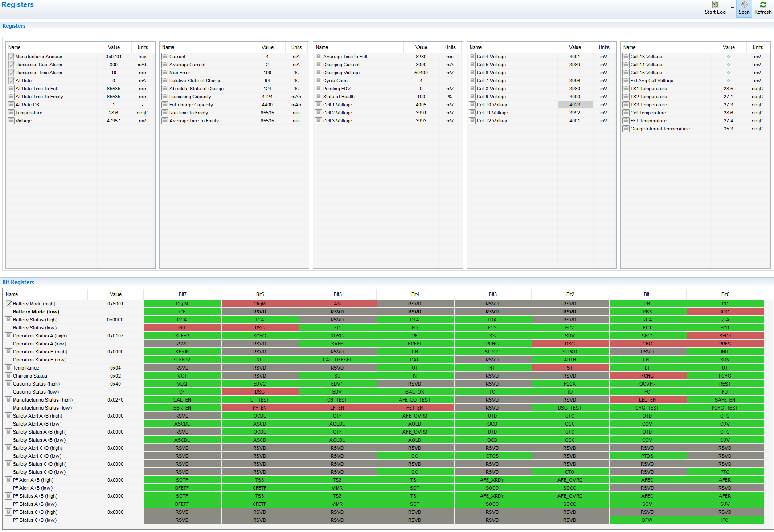Click the pencil icon beside Battery Mode (high)
This screenshot has width=774, height=532.
click(x=8, y=304)
